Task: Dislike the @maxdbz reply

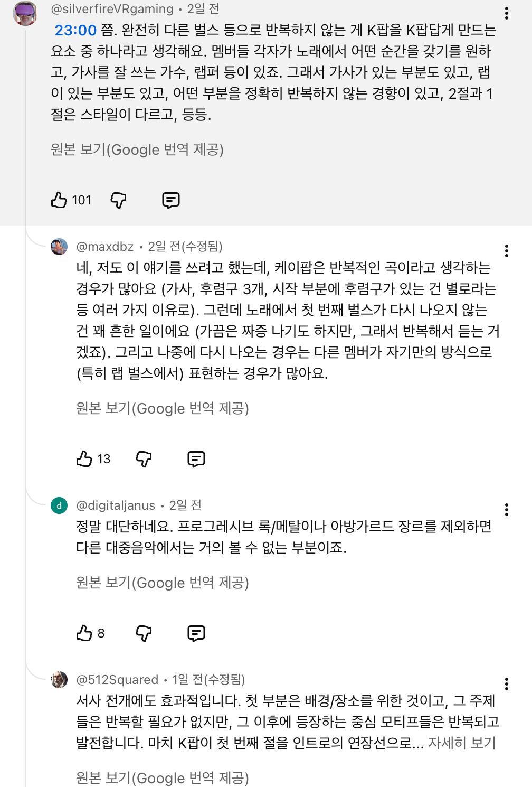Action: pyautogui.click(x=144, y=459)
